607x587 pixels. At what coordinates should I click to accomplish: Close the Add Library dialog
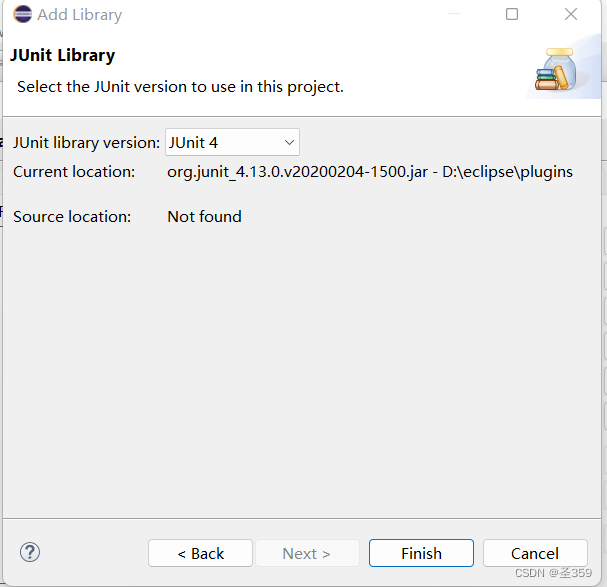tap(571, 14)
